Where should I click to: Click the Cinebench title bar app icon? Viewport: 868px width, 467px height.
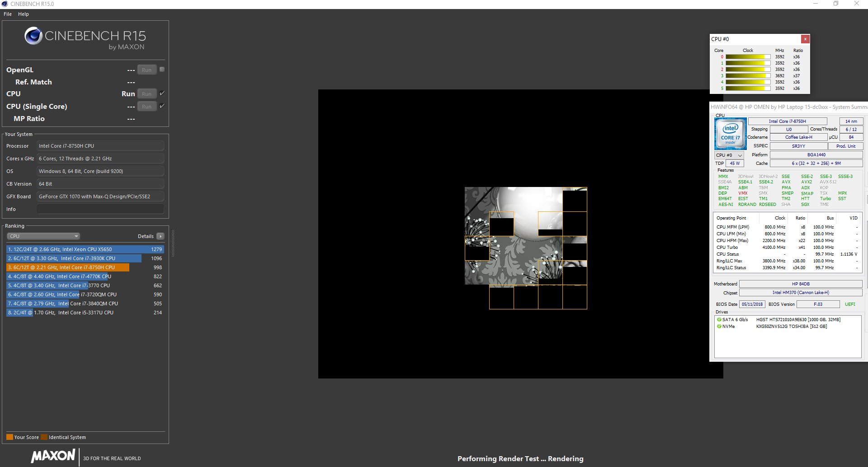coord(5,4)
